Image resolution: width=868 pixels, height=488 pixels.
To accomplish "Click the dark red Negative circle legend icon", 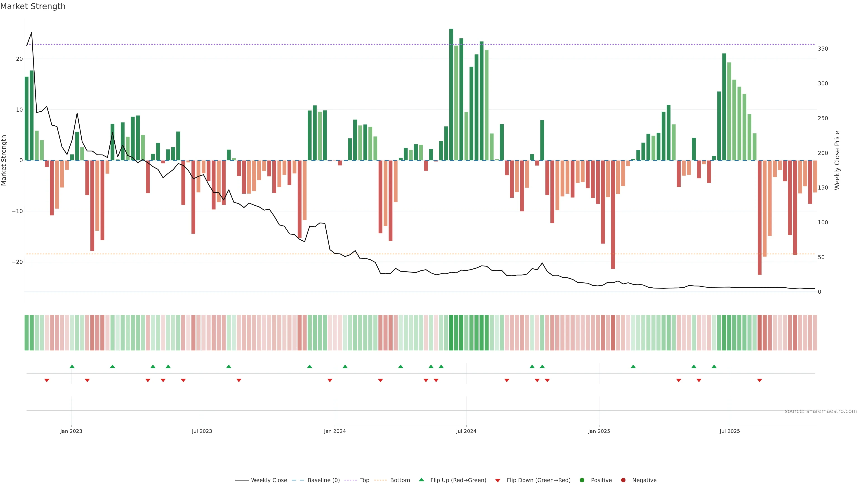I will (x=623, y=480).
